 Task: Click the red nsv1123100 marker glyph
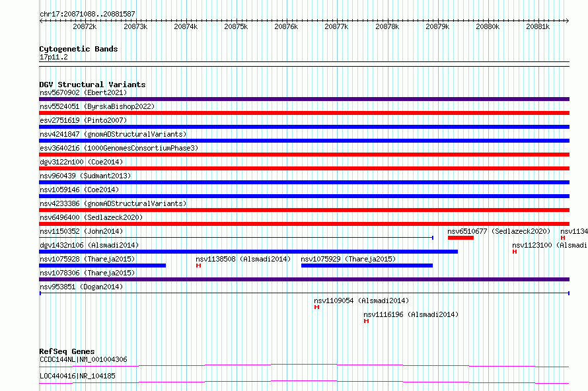click(x=515, y=252)
